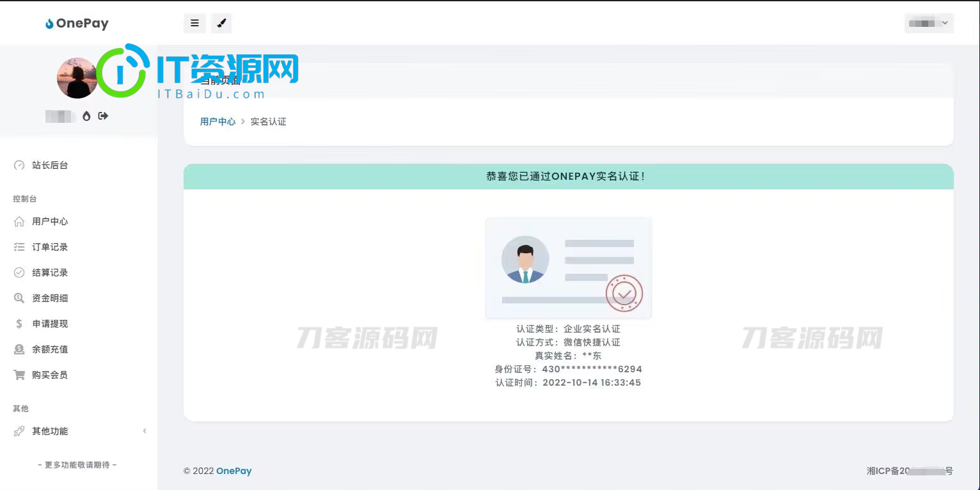Click the home icon for 用户中心

pyautogui.click(x=19, y=221)
